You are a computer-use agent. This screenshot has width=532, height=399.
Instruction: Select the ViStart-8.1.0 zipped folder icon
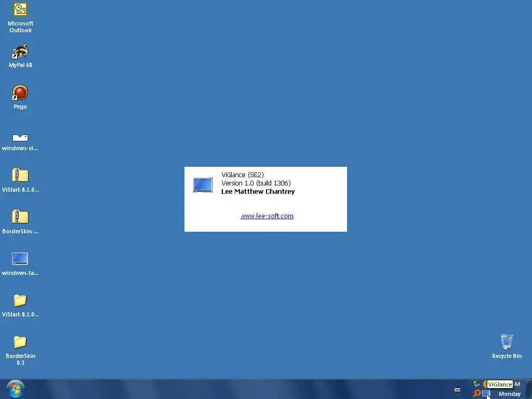pos(20,176)
